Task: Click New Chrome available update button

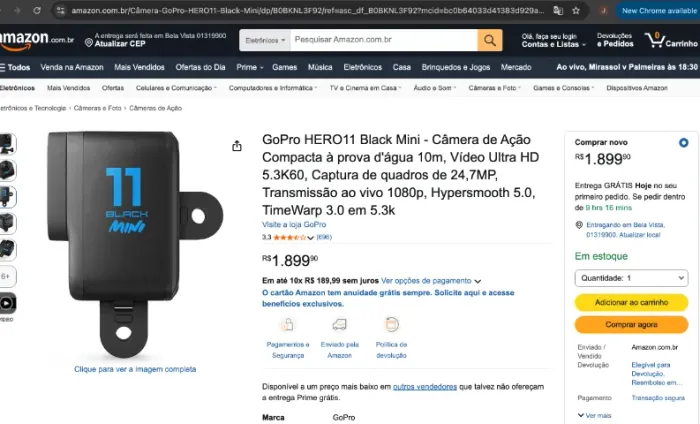Action: point(658,10)
